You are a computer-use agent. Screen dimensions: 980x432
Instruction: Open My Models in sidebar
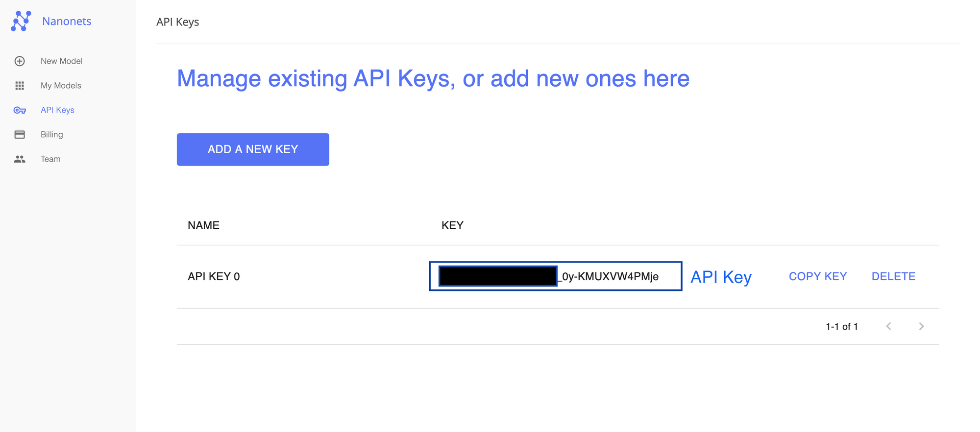click(61, 86)
